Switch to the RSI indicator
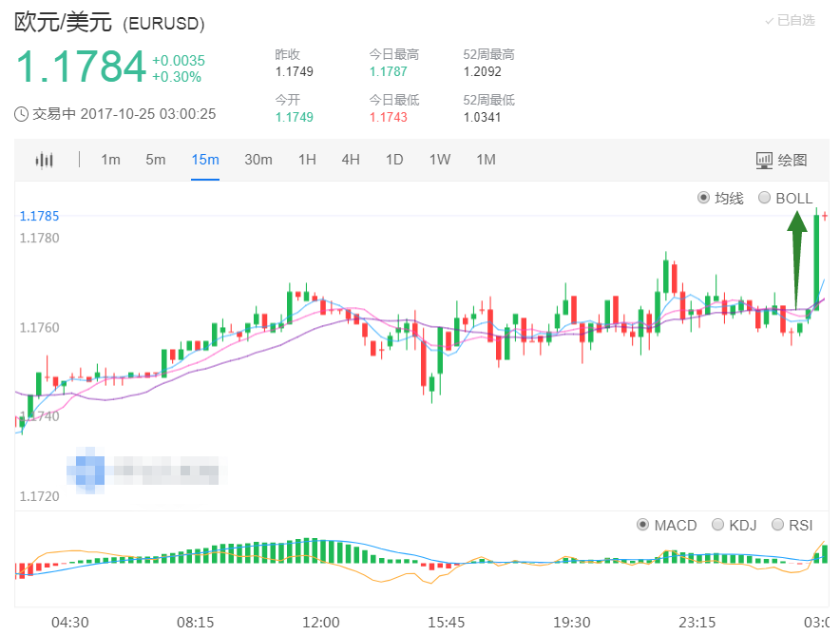This screenshot has width=840, height=635. (778, 525)
